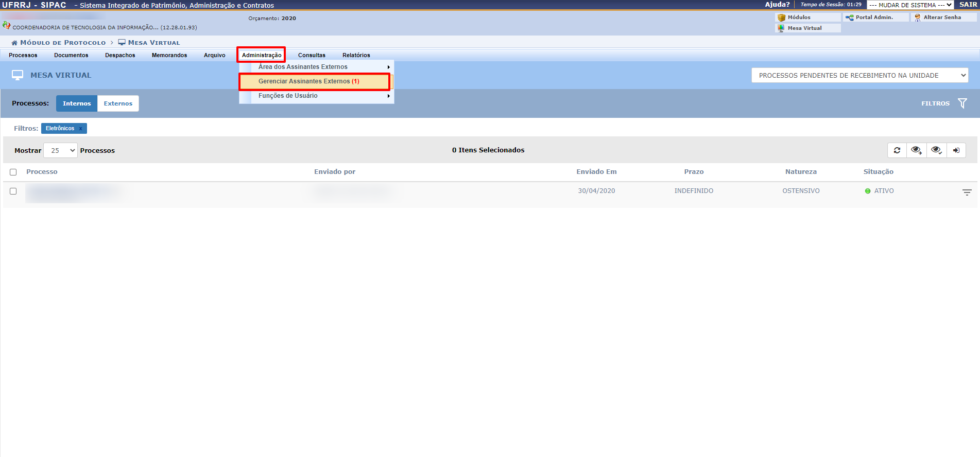Click Mesa Virtual breadcrumb link

click(154, 43)
